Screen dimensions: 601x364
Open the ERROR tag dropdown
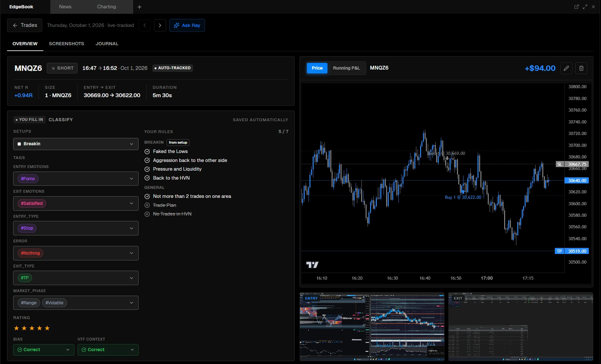[76, 253]
